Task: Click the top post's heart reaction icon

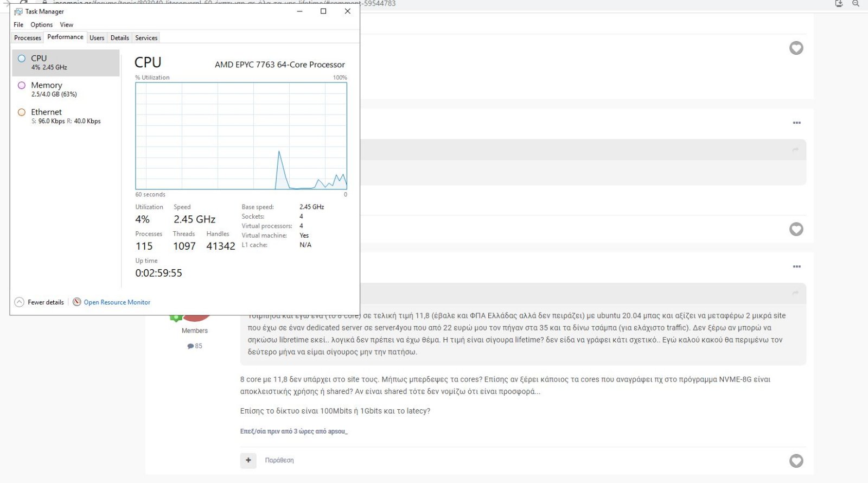Action: tap(796, 48)
